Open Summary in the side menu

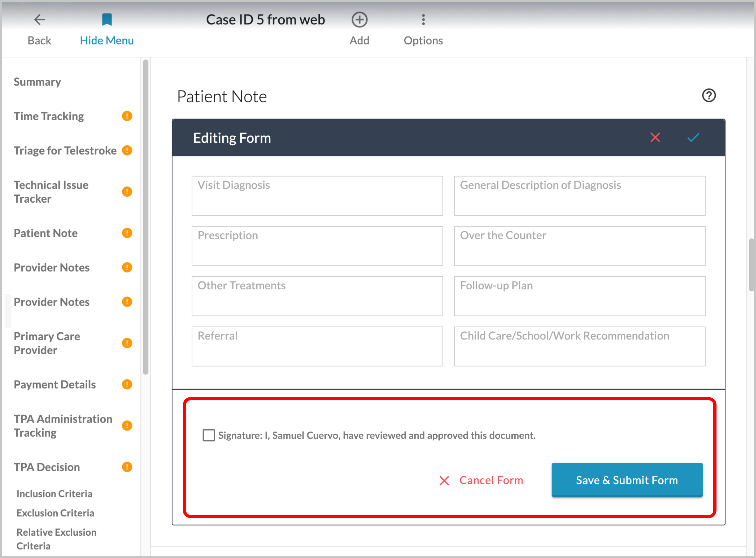point(38,82)
